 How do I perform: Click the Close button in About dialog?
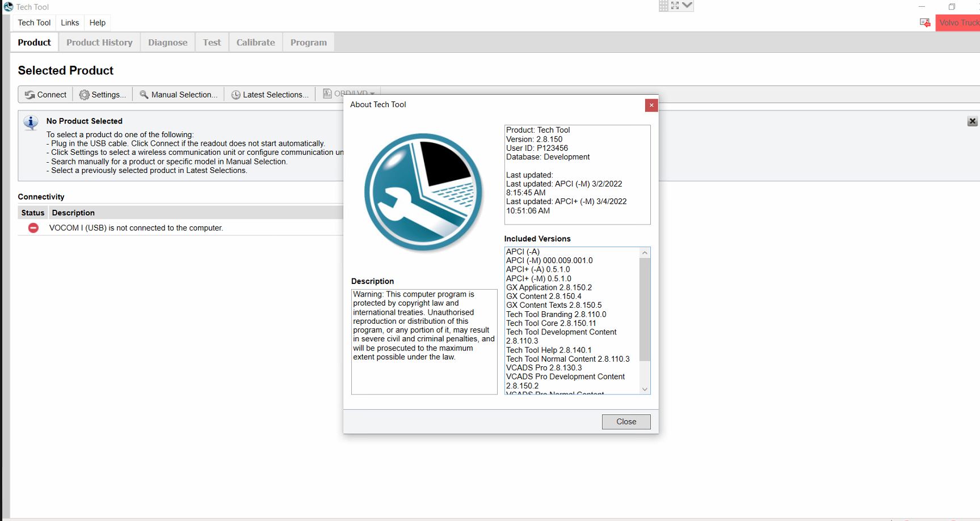point(626,422)
